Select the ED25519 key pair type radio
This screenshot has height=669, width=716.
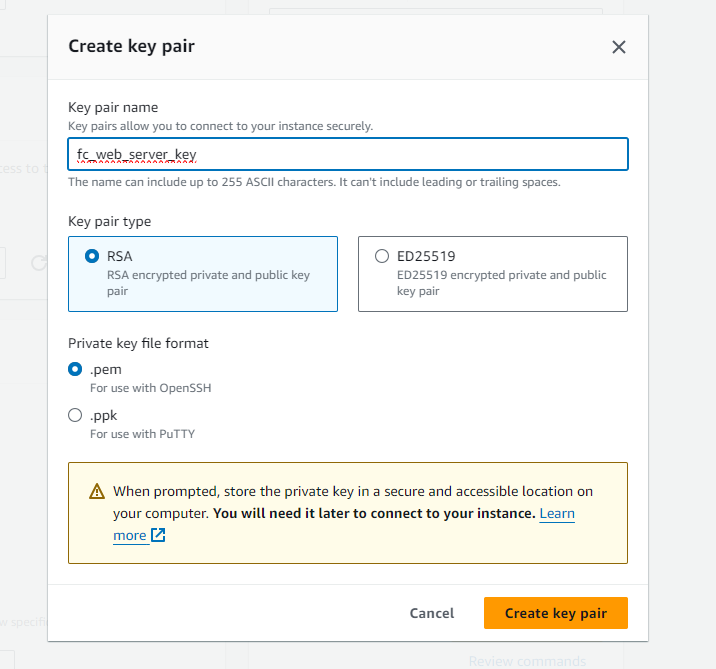[x=382, y=256]
